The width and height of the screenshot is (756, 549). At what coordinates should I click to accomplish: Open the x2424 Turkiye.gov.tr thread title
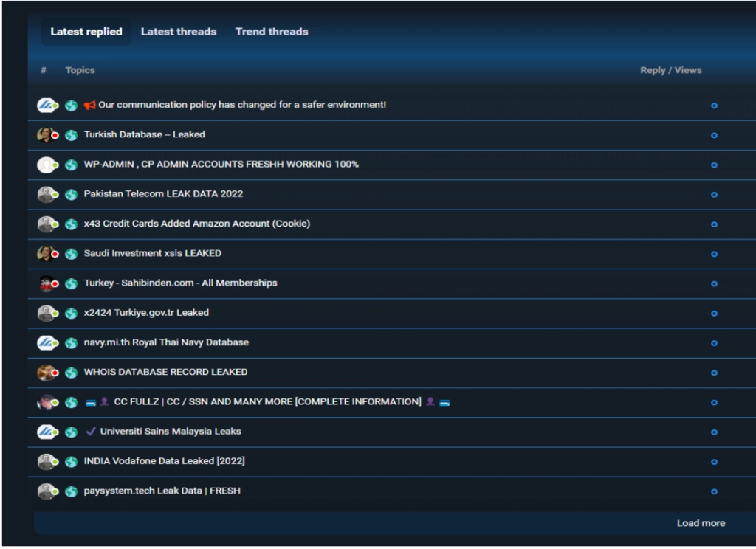(x=146, y=313)
